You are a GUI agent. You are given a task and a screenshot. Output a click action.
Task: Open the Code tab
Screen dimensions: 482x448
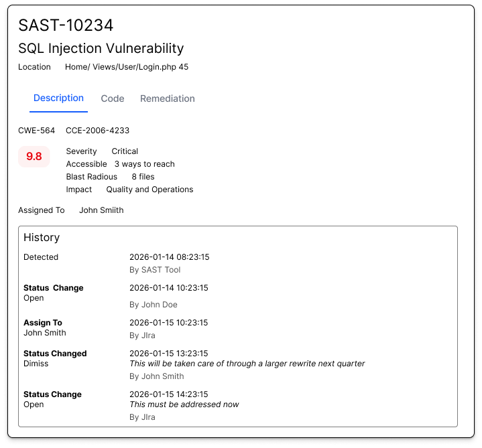click(x=113, y=98)
